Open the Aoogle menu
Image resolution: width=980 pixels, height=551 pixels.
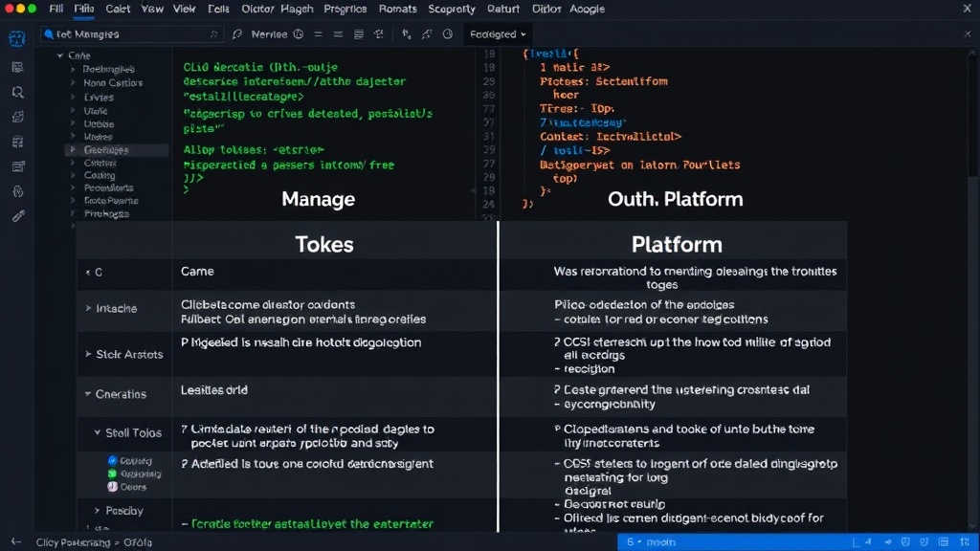pyautogui.click(x=587, y=9)
